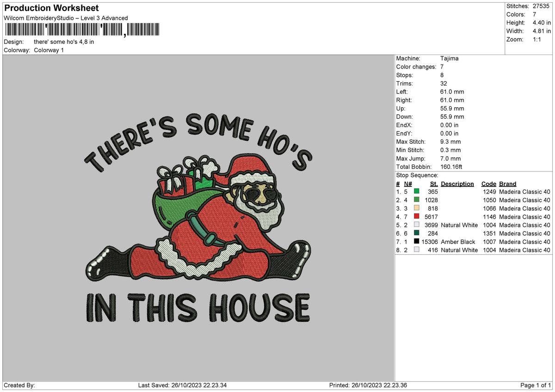Click 'Page 1 of 1' footer text
The height and width of the screenshot is (392, 555).
[536, 385]
